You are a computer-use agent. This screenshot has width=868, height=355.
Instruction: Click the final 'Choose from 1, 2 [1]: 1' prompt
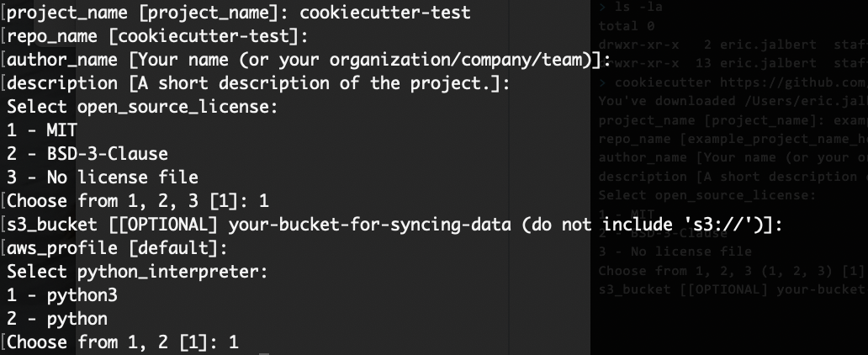click(x=123, y=342)
